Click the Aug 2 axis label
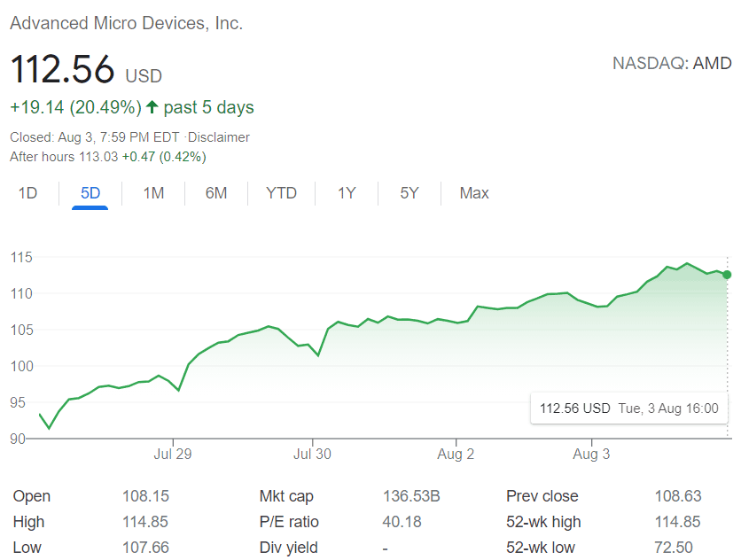Screen dimensions: 741x560 pyautogui.click(x=456, y=455)
